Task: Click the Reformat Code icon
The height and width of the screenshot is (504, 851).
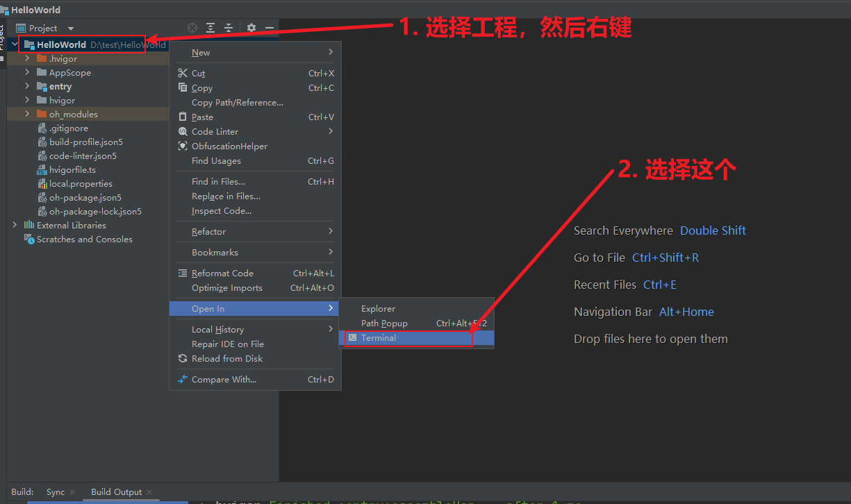Action: [183, 273]
